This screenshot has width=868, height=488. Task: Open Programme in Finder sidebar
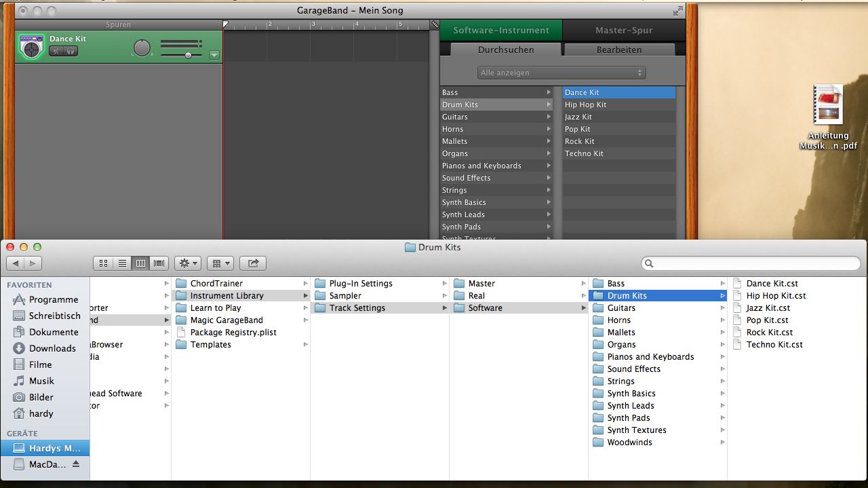click(x=45, y=299)
